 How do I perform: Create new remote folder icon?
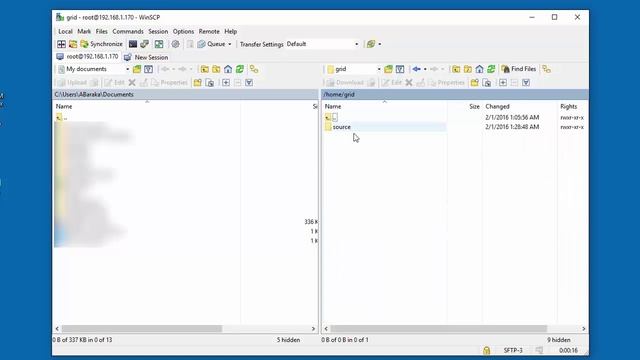(474, 83)
